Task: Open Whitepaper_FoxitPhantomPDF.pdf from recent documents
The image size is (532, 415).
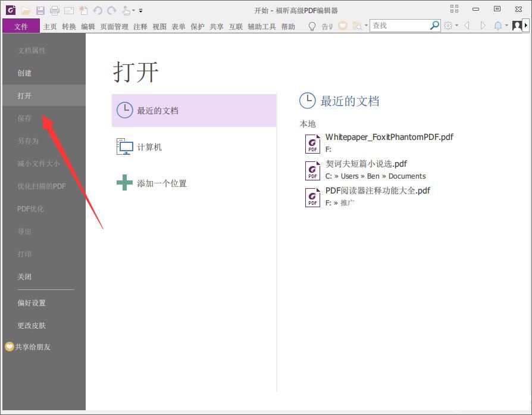Action: (x=389, y=137)
